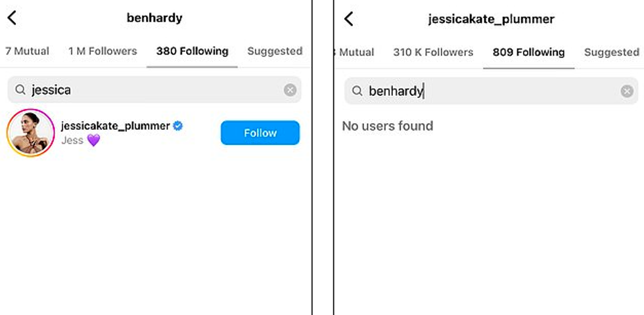Tap Jessica's profile picture with story ring

coord(30,133)
